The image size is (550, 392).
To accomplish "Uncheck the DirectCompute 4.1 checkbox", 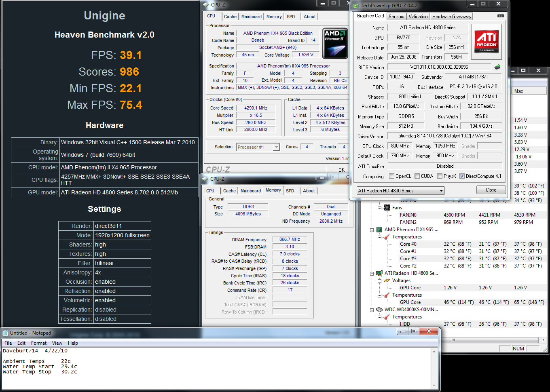I will click(462, 176).
